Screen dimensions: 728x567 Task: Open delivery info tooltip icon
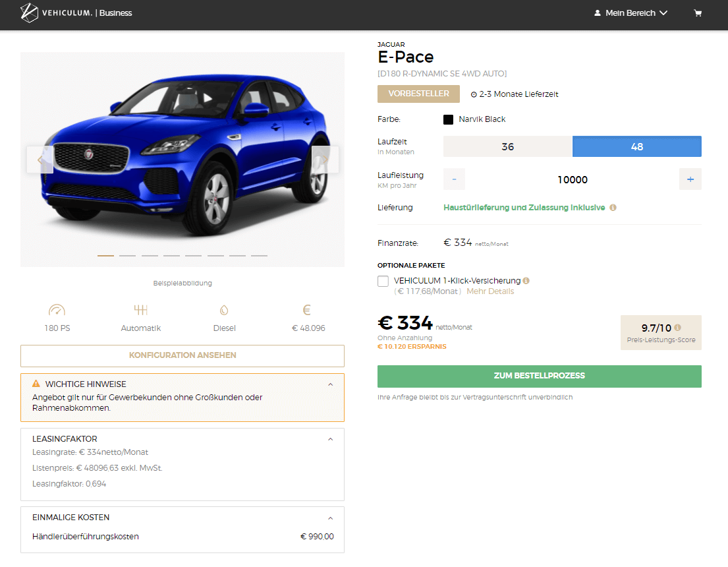613,208
